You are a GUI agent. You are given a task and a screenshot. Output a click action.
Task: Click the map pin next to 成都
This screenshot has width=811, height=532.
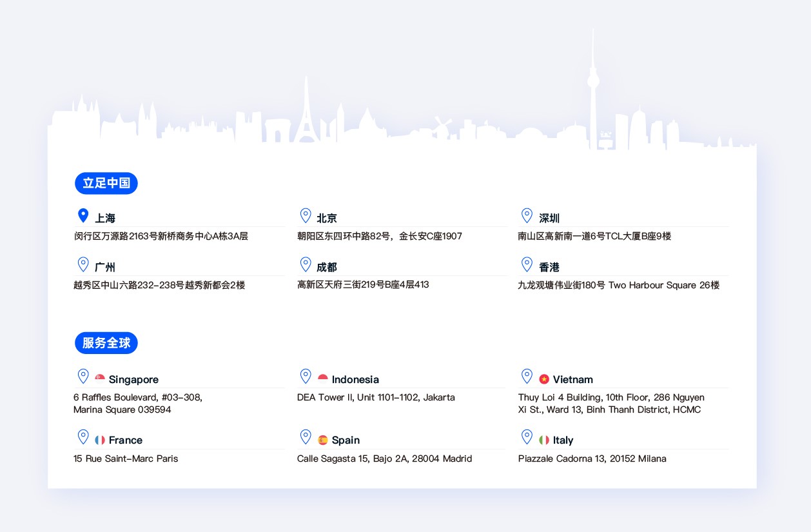click(306, 265)
